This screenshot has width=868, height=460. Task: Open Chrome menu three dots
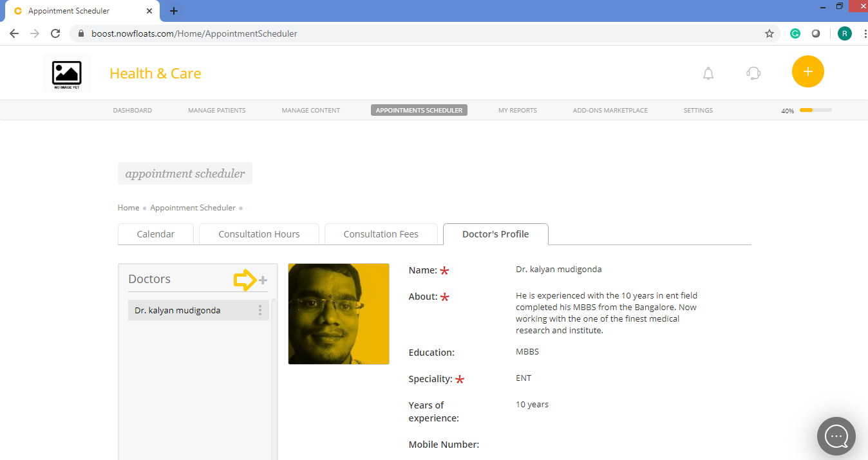tap(864, 33)
